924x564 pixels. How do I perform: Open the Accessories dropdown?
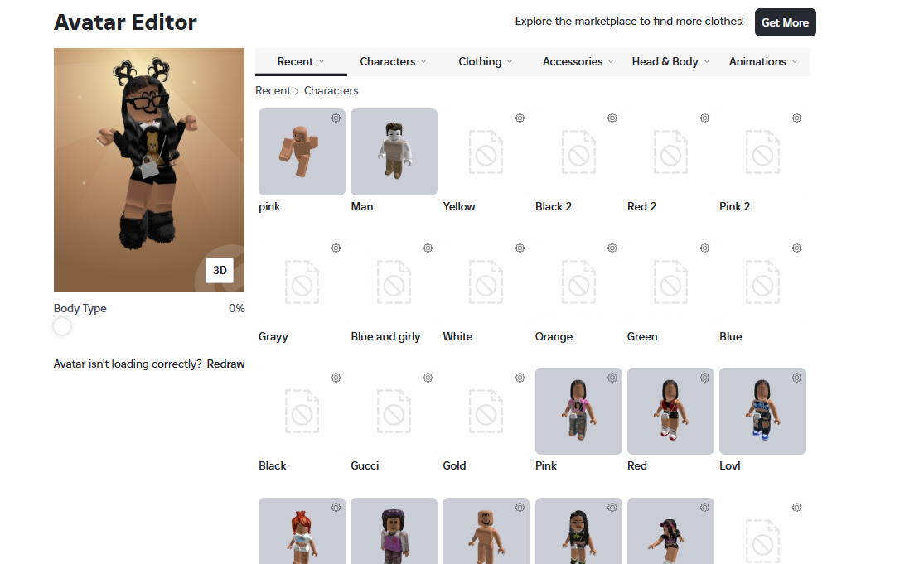pyautogui.click(x=578, y=62)
